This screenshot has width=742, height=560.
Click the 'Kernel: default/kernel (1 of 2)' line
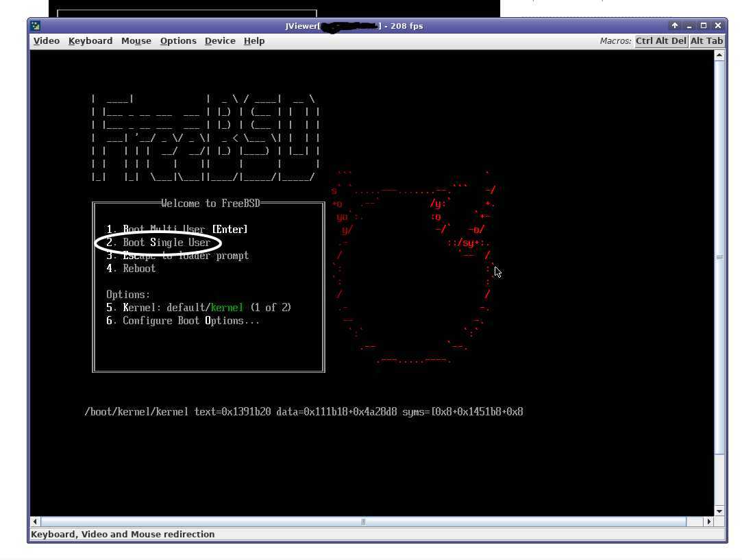199,308
